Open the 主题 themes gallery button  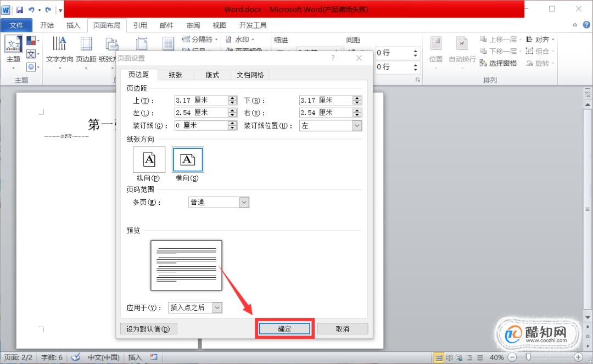coord(13,52)
